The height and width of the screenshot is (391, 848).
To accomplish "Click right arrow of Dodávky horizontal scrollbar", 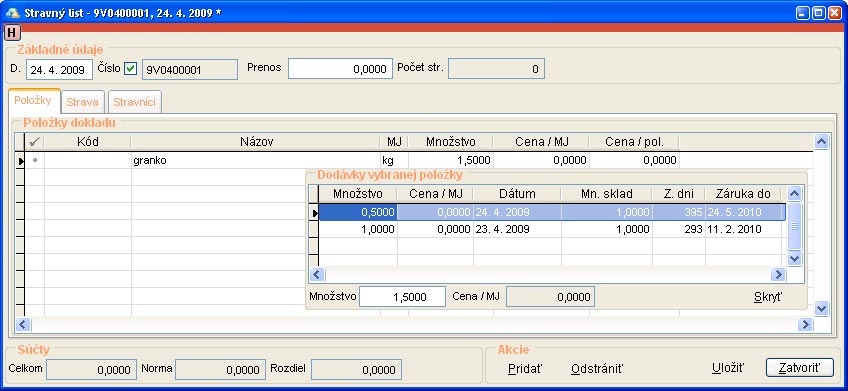I will pyautogui.click(x=778, y=275).
